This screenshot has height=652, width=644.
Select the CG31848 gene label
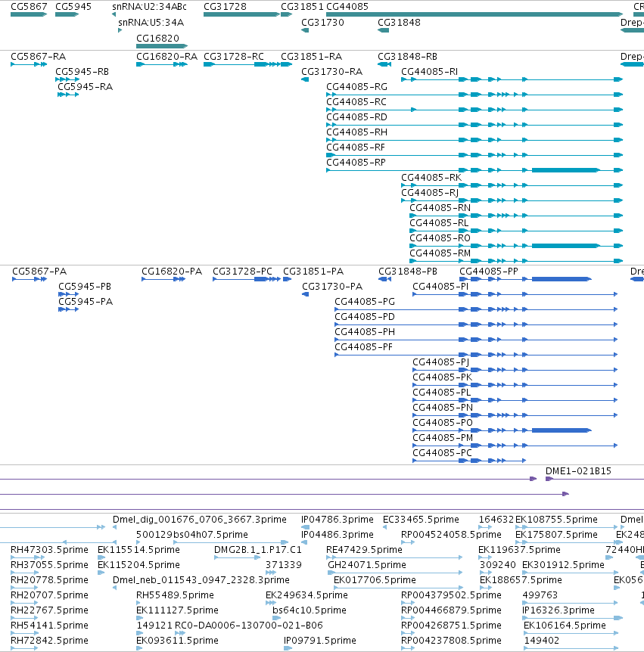tap(399, 23)
